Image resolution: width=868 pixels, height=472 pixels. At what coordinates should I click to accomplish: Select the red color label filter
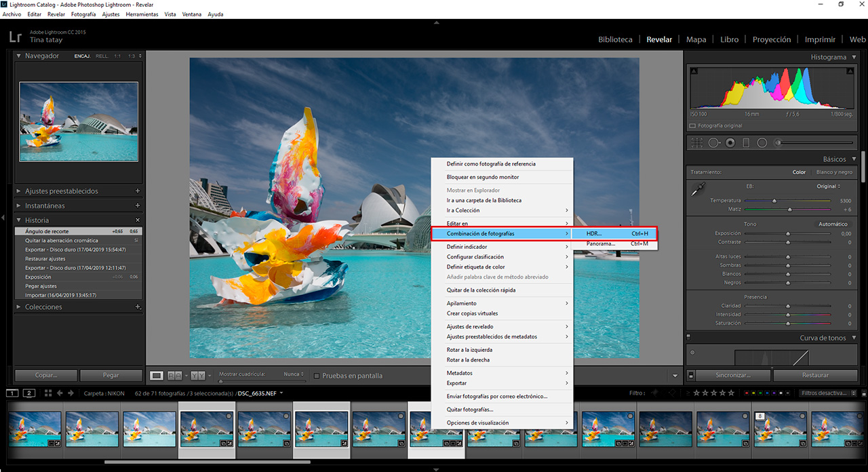[747, 393]
